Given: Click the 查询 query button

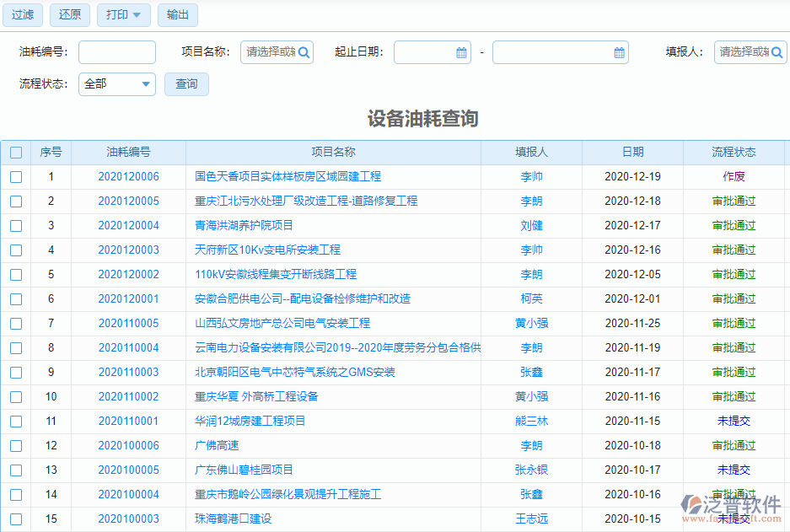Looking at the screenshot, I should coord(186,83).
